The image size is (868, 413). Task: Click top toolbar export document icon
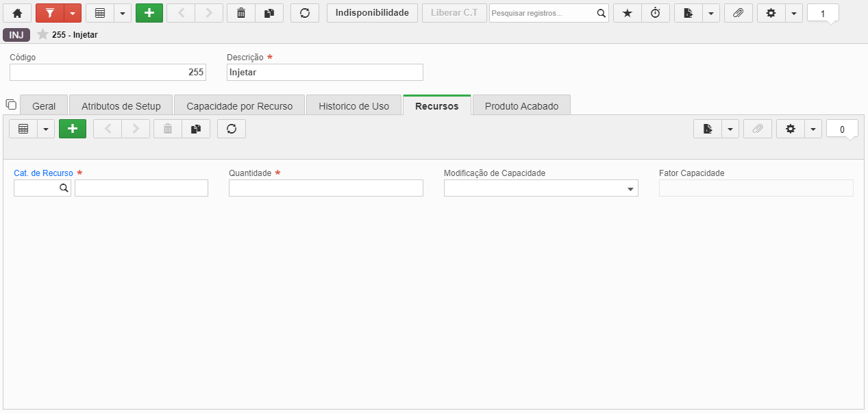[689, 13]
